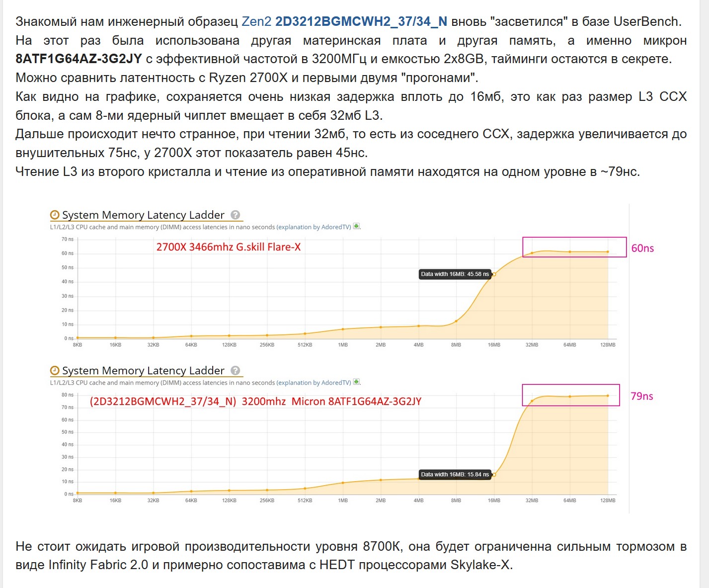Screen dimensions: 709x588
Task: Select the 16MB data point on the Zen2 chart
Action: [494, 475]
